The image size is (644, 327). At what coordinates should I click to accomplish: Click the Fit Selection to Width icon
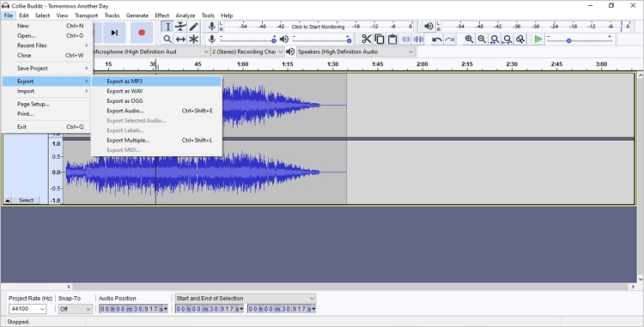495,39
